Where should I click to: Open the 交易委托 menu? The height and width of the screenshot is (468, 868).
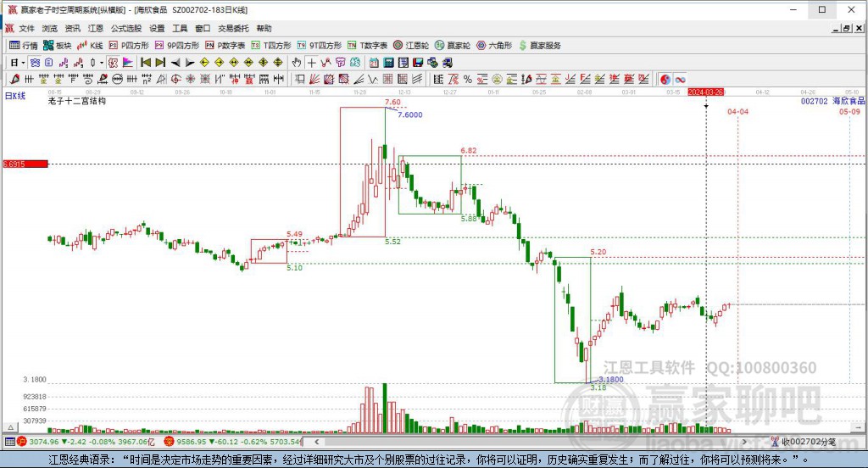click(x=233, y=28)
